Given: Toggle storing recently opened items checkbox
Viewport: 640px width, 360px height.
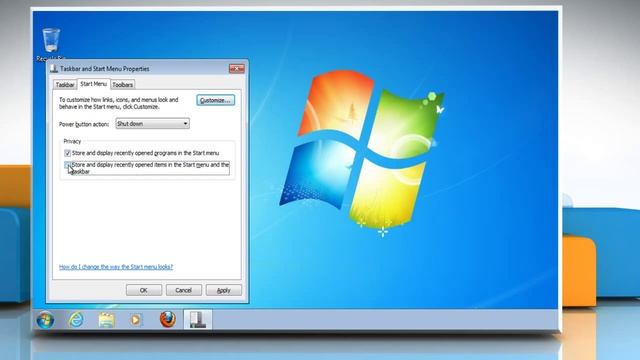Looking at the screenshot, I should (67, 165).
